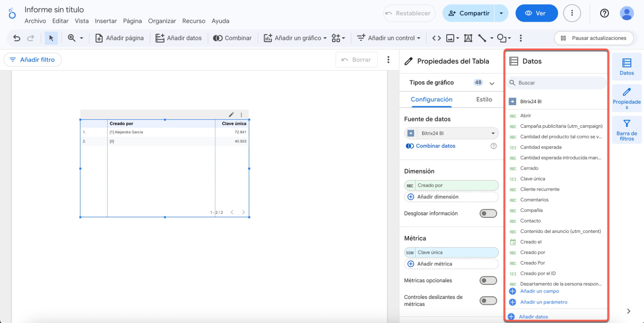Click the Compartir button
644x323 pixels.
click(468, 13)
